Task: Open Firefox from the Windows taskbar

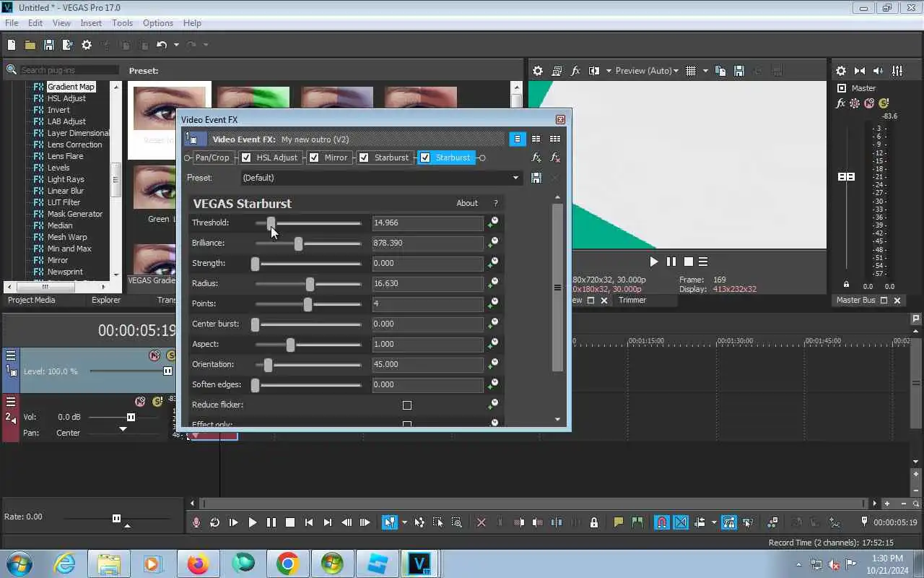Action: [198, 564]
